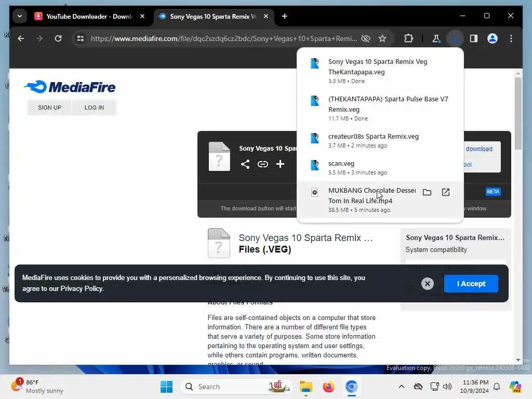
Task: Launch Firefox from taskbar
Action: [328, 387]
